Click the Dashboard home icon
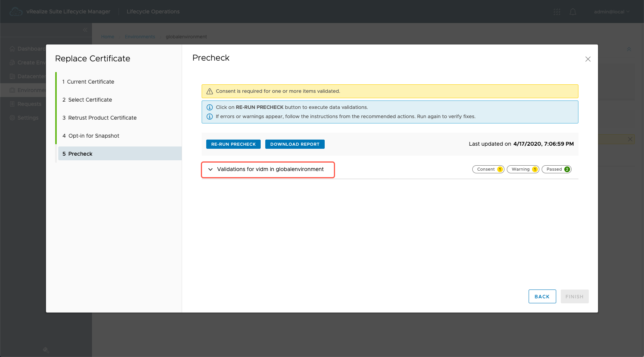This screenshot has height=357, width=644. [12, 49]
